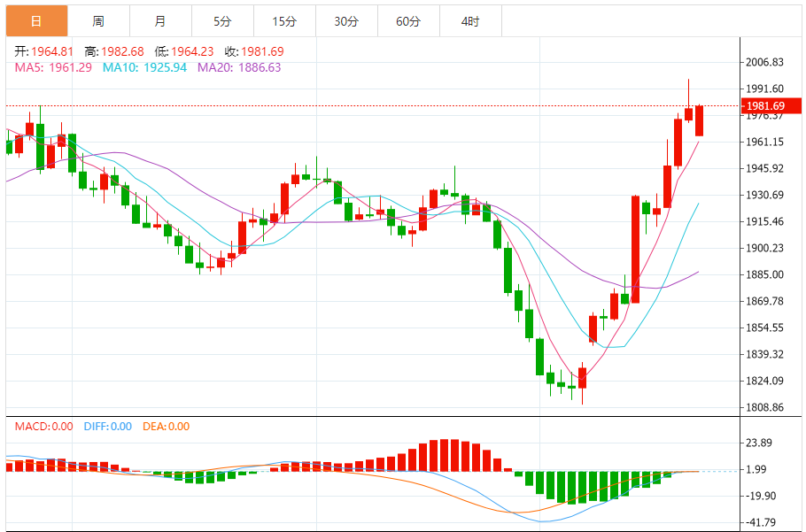Click the tallest red MACD histogram bar
806x532 pixels.
[x=444, y=455]
